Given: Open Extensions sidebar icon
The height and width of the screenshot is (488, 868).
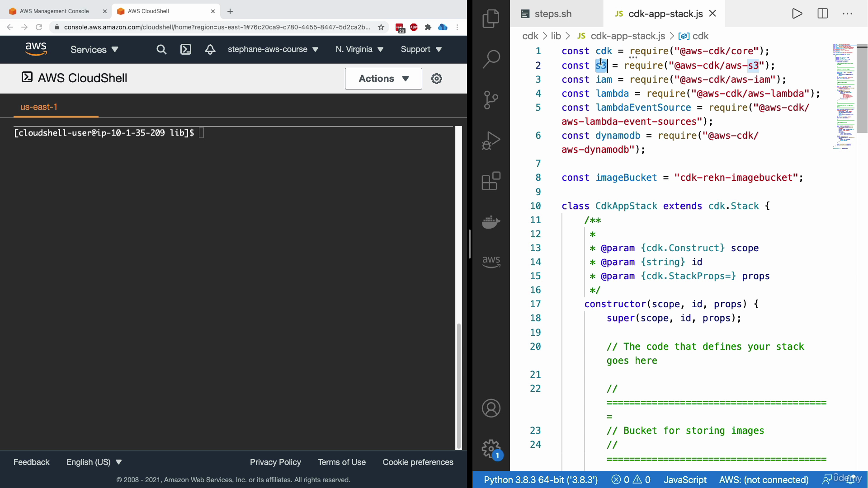Looking at the screenshot, I should tap(491, 181).
